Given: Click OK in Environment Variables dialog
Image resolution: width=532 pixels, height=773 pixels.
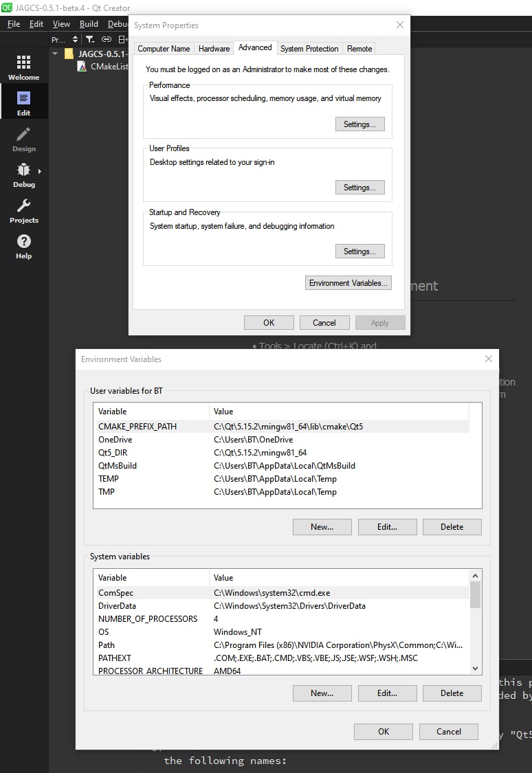Looking at the screenshot, I should (x=384, y=732).
